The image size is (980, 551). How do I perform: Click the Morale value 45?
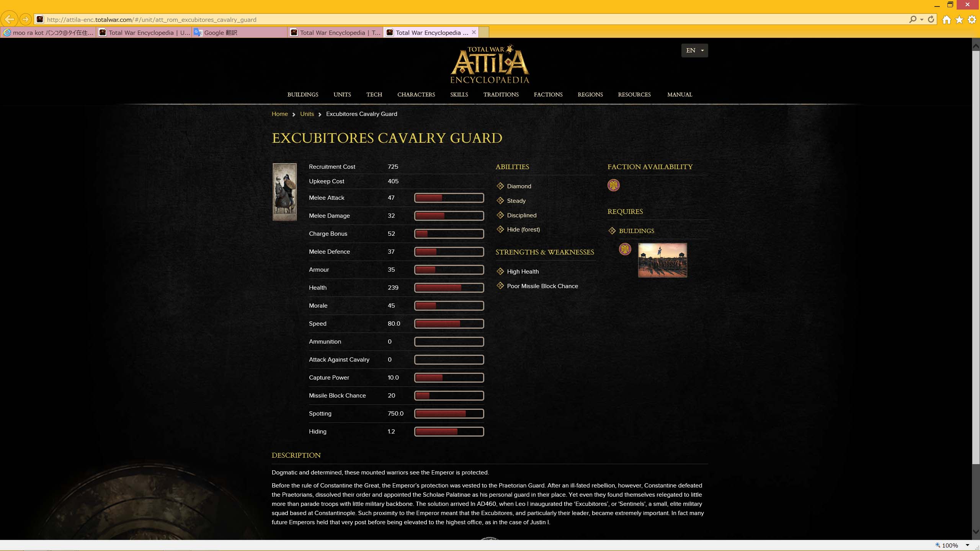point(391,306)
